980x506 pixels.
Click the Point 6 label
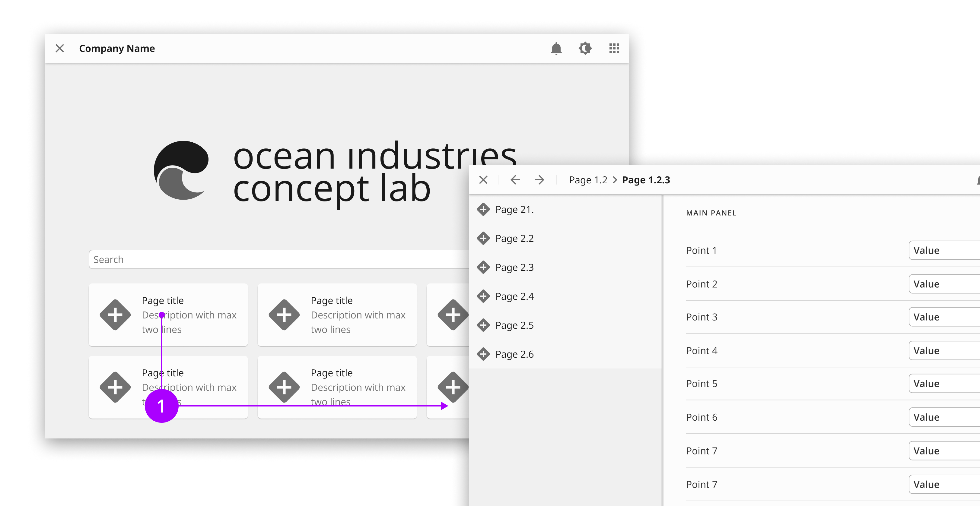click(702, 417)
